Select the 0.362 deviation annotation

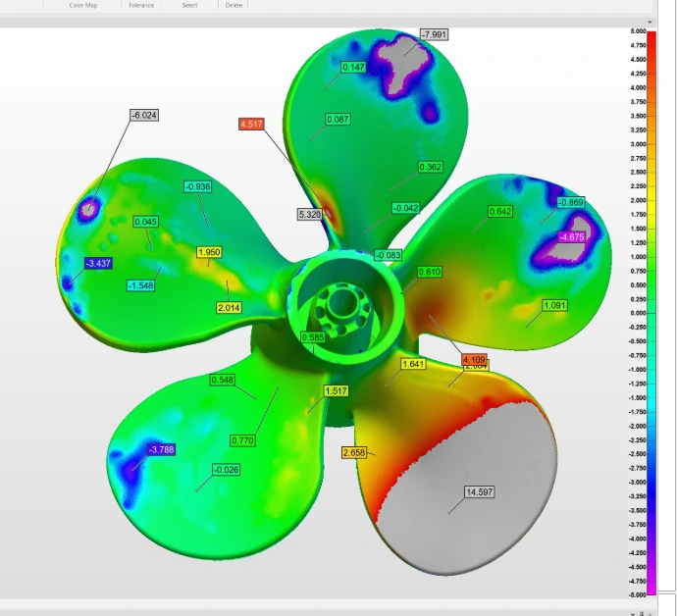pyautogui.click(x=431, y=167)
